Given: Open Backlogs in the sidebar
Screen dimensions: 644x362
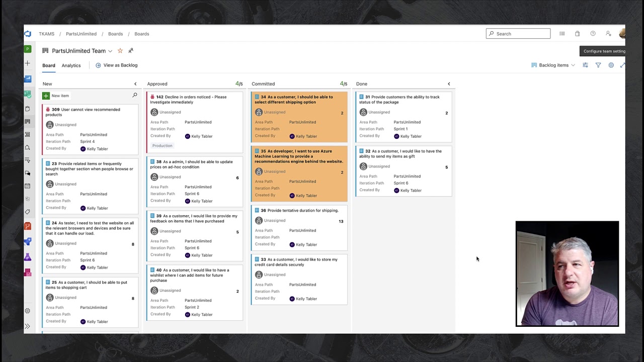Looking at the screenshot, I should [28, 134].
